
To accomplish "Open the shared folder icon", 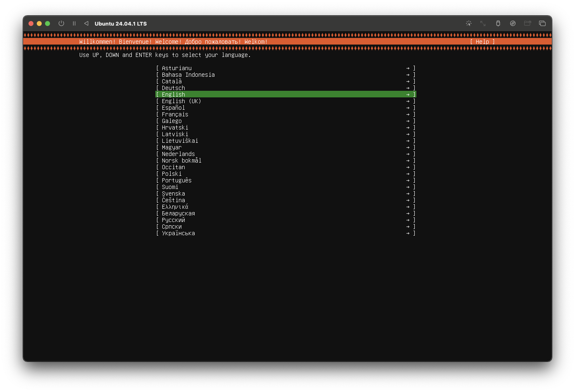I will coord(527,24).
